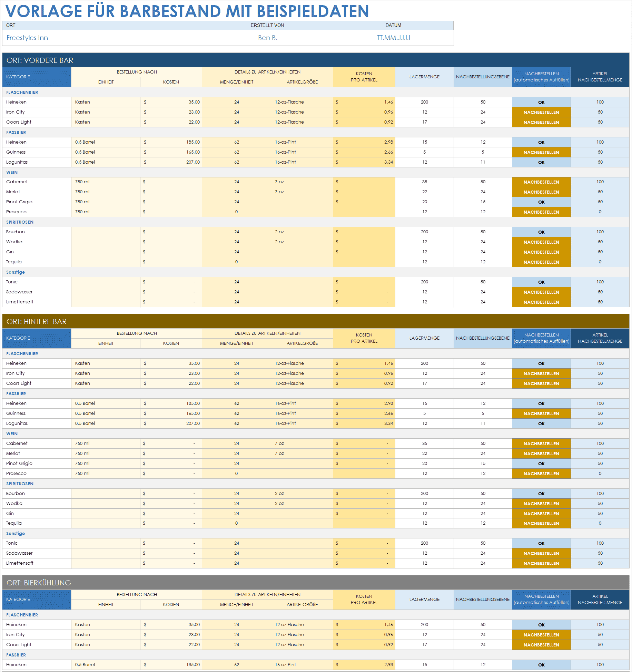Click 'EINHEIT' subheader in Bierkühlung table
This screenshot has height=672, width=632.
click(106, 604)
